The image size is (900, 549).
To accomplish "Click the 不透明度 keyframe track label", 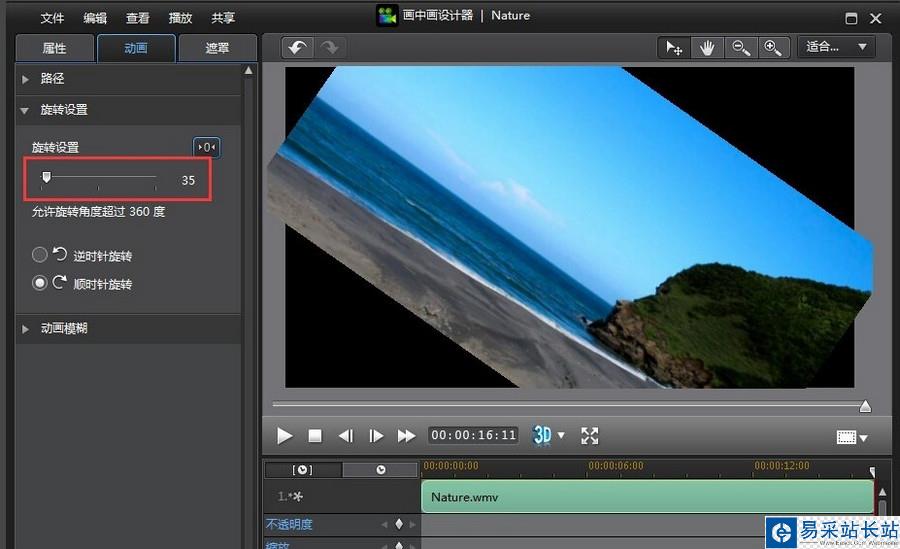I will tap(289, 524).
